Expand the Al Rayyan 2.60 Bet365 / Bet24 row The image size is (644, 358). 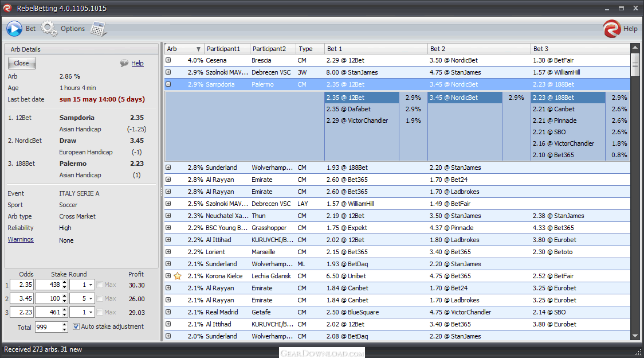click(168, 180)
